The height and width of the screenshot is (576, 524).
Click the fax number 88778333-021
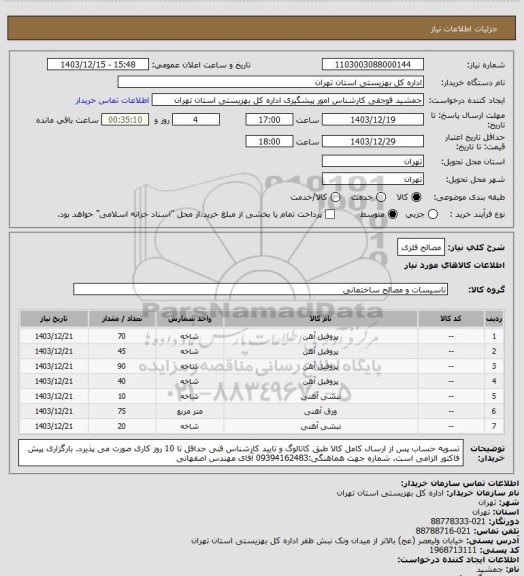[x=458, y=522]
